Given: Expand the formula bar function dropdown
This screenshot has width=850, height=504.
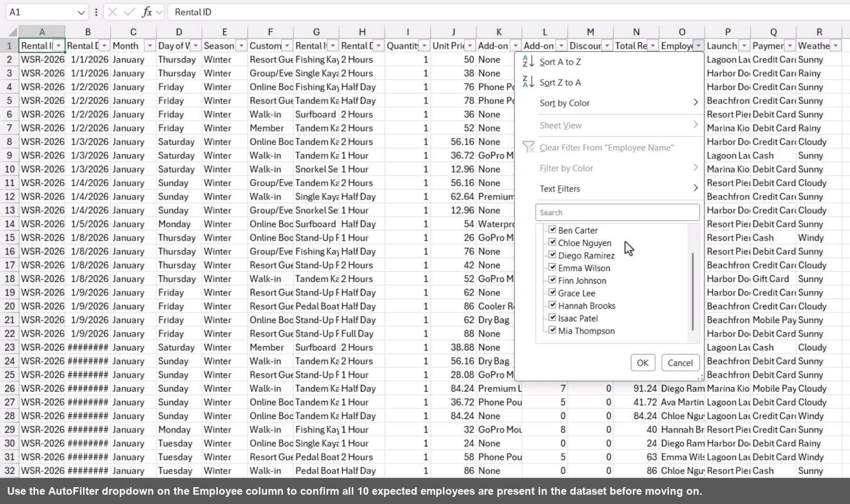Looking at the screenshot, I should click(x=160, y=12).
